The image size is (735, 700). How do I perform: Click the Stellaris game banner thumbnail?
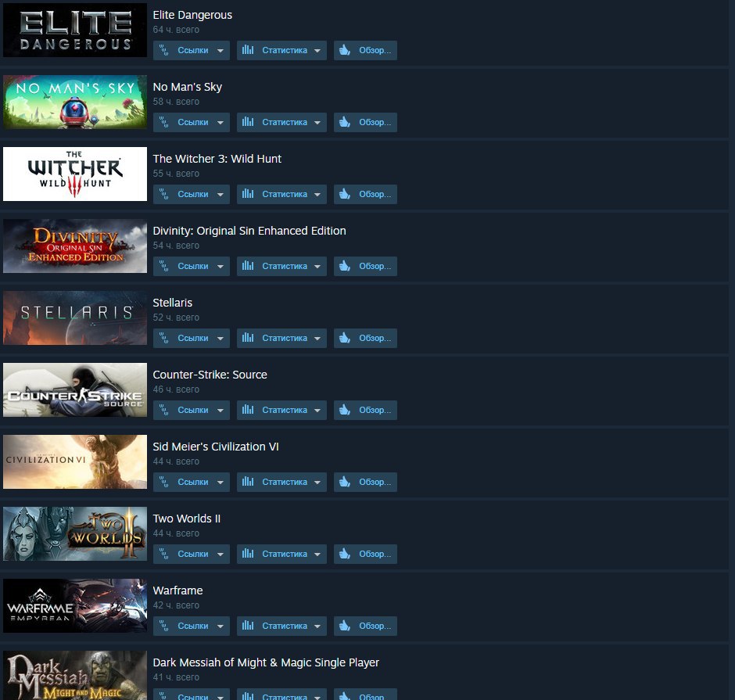tap(75, 318)
